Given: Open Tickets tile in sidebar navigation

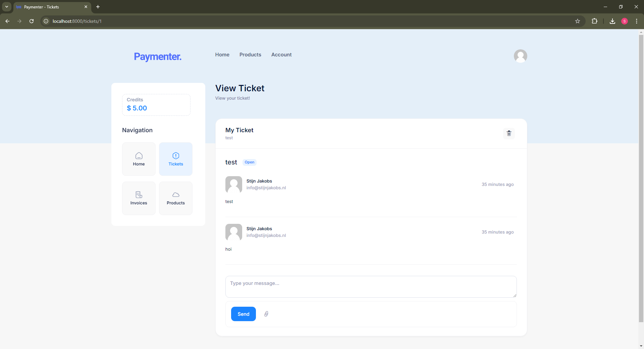Looking at the screenshot, I should pyautogui.click(x=176, y=159).
